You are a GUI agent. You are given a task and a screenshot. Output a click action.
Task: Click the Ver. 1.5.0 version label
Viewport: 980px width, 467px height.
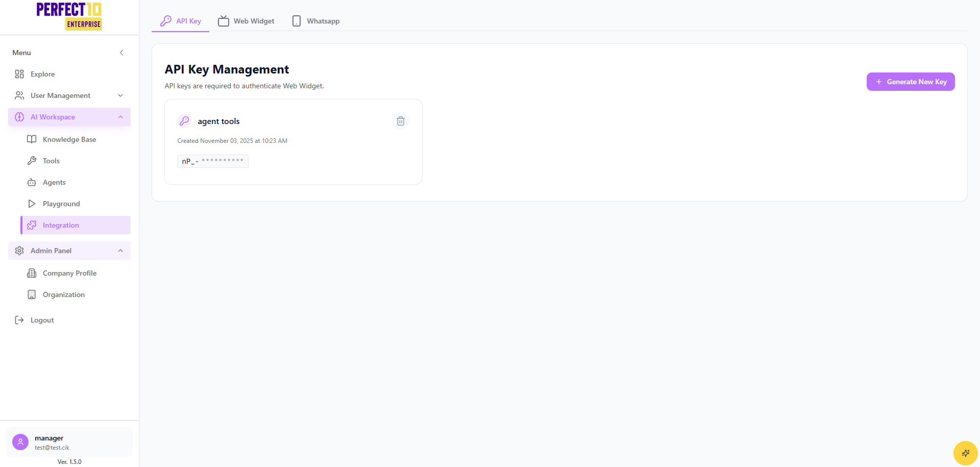click(69, 462)
